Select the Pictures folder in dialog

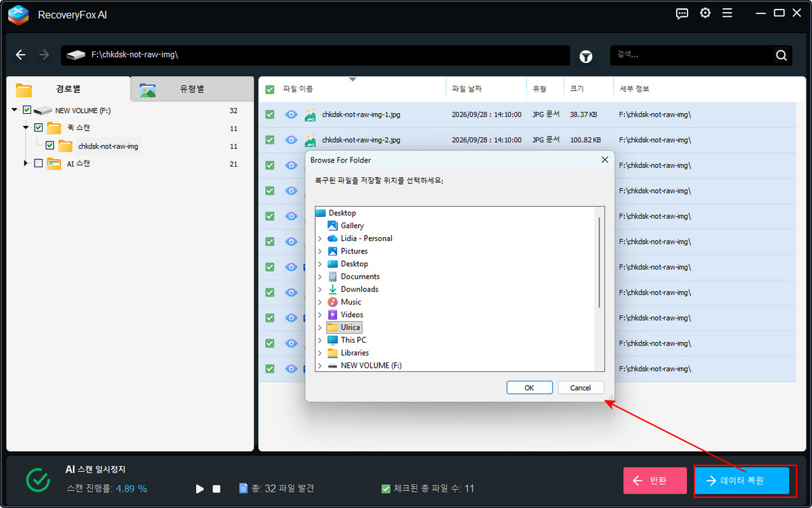click(x=354, y=251)
